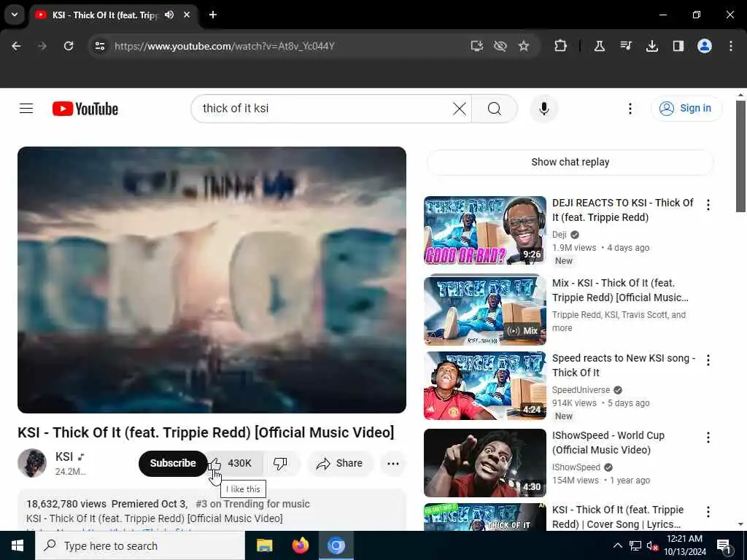Viewport: 747px width, 560px height.
Task: Open File Explorer from taskbar
Action: 264,545
